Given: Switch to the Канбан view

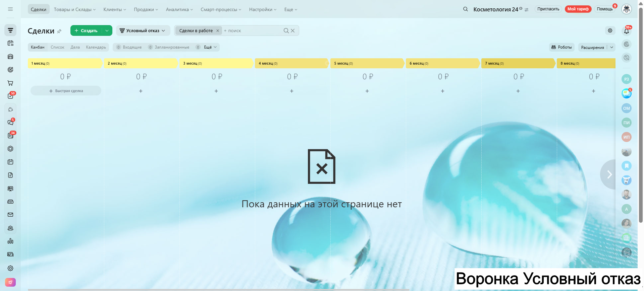Looking at the screenshot, I should [38, 47].
